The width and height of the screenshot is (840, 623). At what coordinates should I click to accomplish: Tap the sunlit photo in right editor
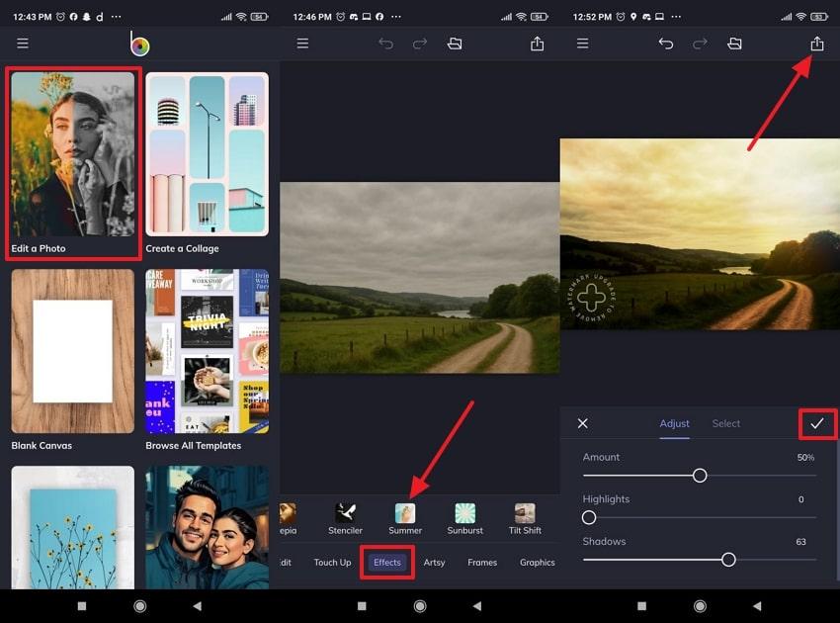(x=700, y=233)
